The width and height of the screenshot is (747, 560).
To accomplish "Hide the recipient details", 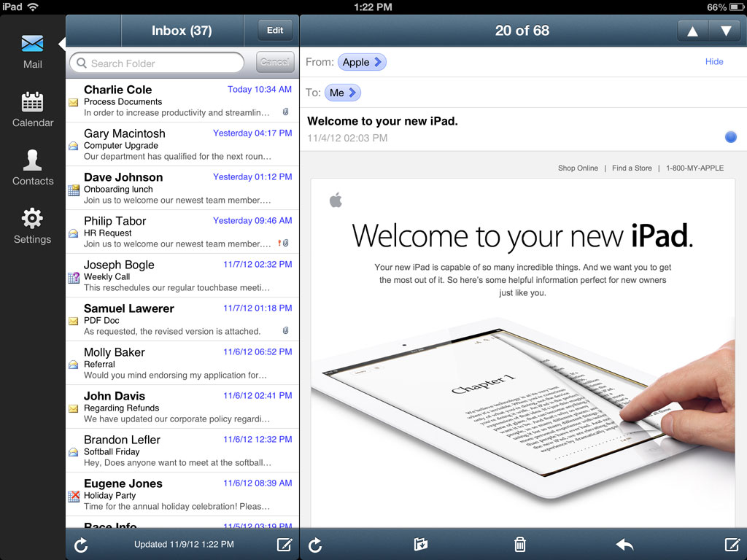I will pyautogui.click(x=714, y=61).
